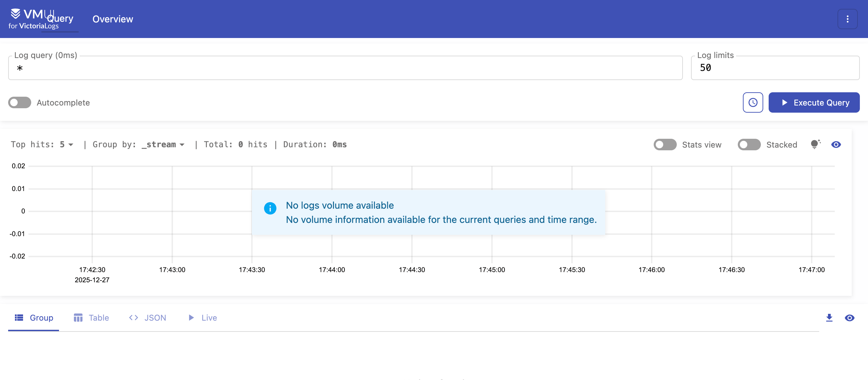Open the Live tailing tab

203,318
